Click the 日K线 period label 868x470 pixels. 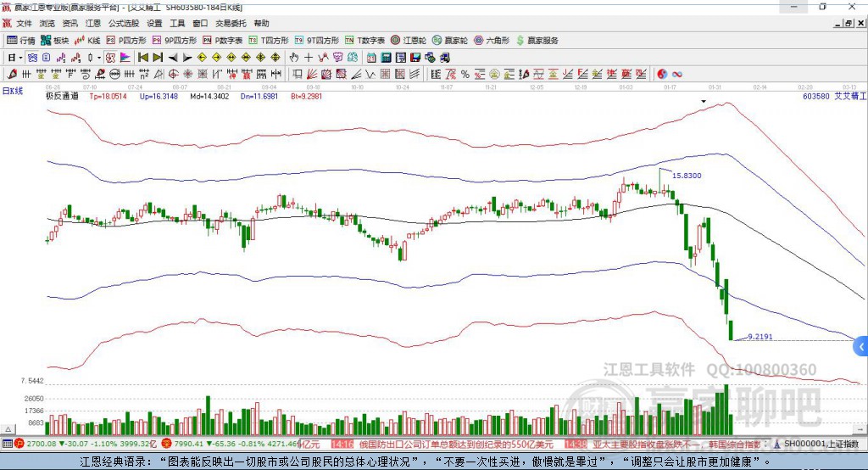(13, 91)
